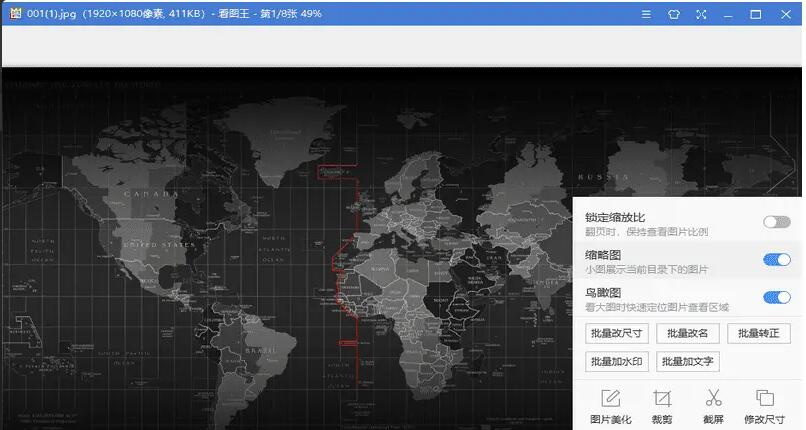
Task: Minimize the 看图王 viewer window
Action: (x=728, y=15)
